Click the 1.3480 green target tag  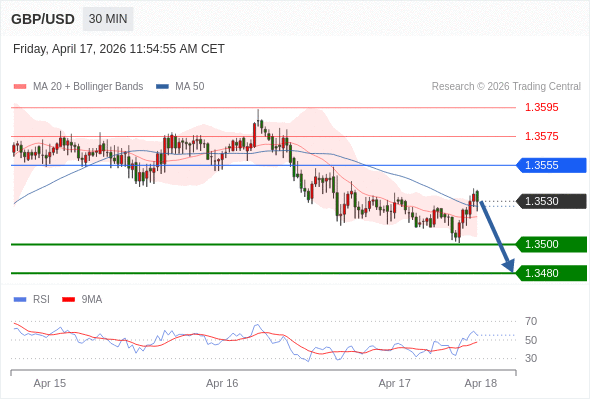(551, 273)
